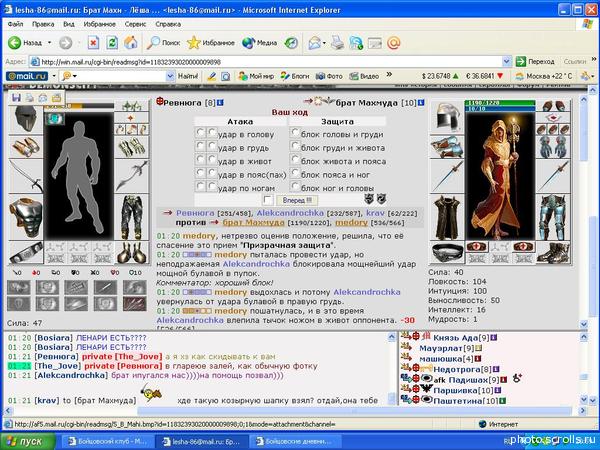
Task: Select first radio for удар в грудь
Action: pos(200,146)
